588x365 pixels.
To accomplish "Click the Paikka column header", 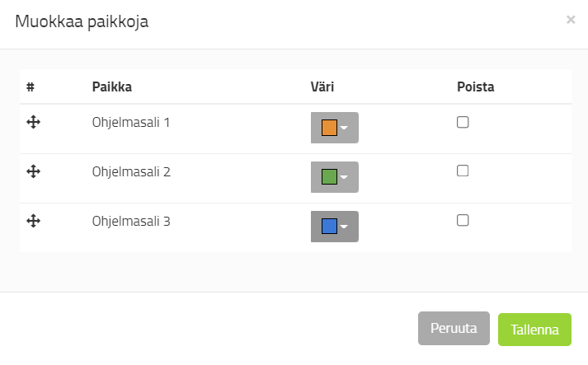I will (x=112, y=87).
